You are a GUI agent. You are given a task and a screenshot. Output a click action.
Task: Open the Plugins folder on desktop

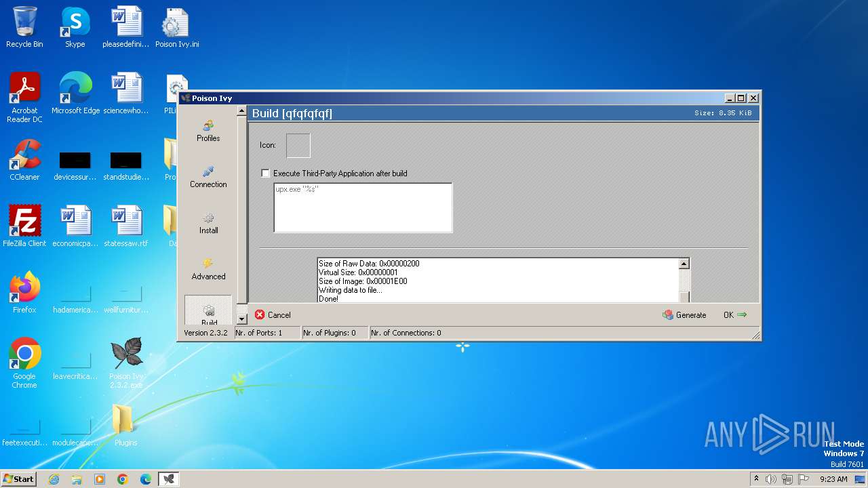pos(125,426)
